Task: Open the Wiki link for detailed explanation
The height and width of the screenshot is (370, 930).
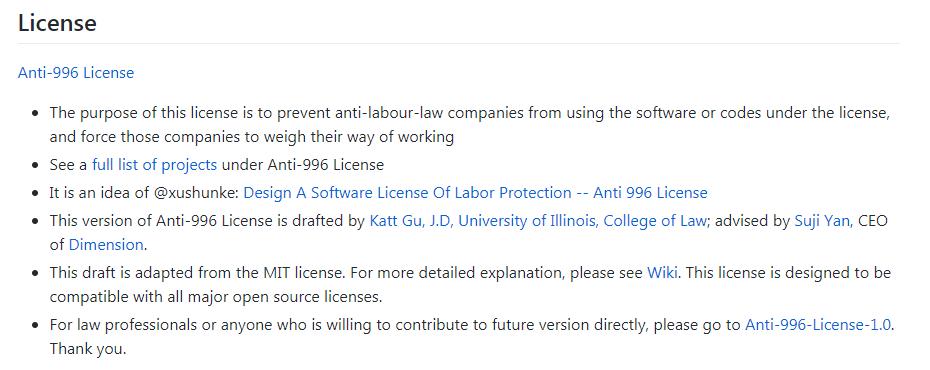Action: [662, 273]
